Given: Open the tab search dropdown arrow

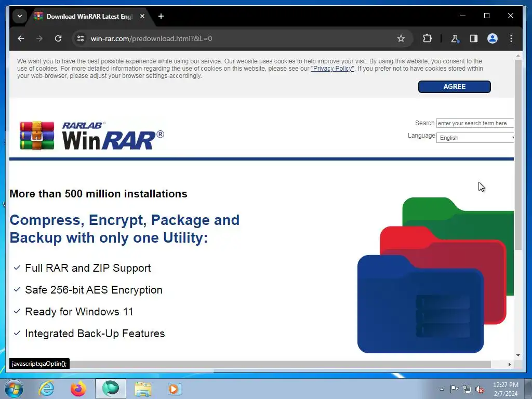Looking at the screenshot, I should point(20,16).
